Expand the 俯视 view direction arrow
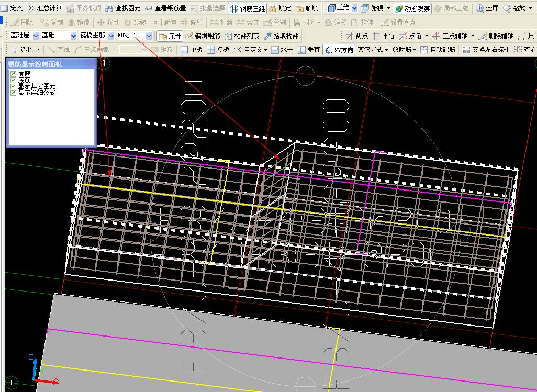This screenshot has height=392, width=537. tap(388, 8)
